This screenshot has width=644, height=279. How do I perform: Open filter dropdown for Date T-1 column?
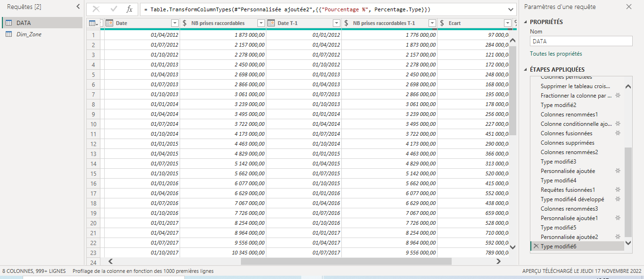point(337,23)
